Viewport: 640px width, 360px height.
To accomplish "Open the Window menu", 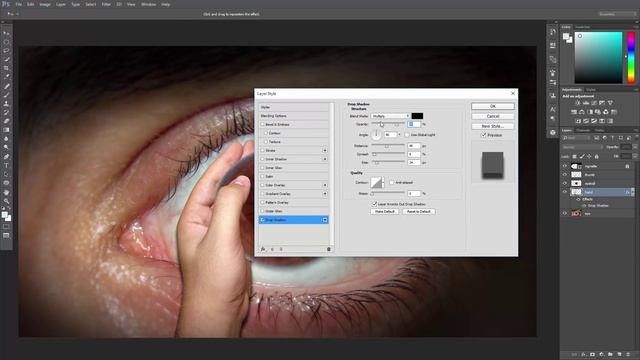I will (148, 4).
